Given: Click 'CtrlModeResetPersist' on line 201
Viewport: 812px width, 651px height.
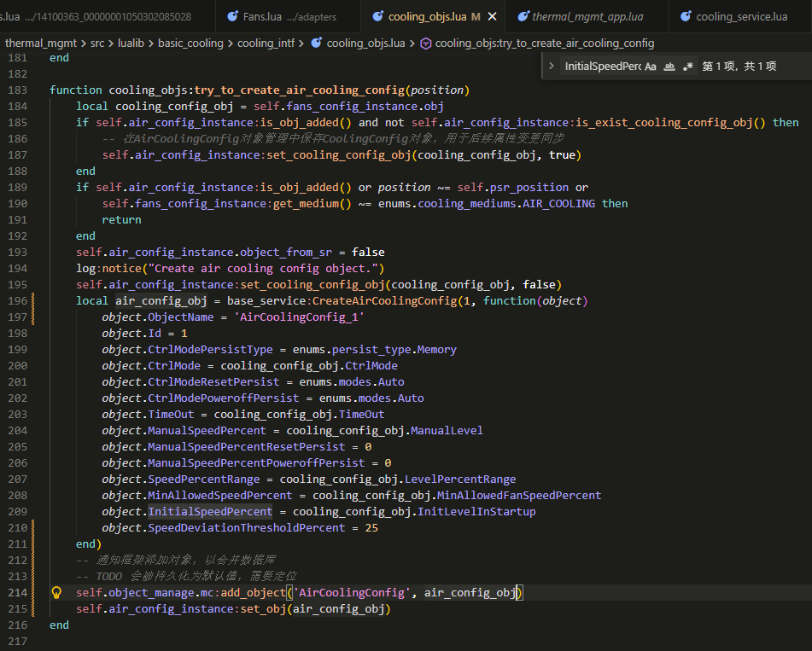Looking at the screenshot, I should click(213, 382).
